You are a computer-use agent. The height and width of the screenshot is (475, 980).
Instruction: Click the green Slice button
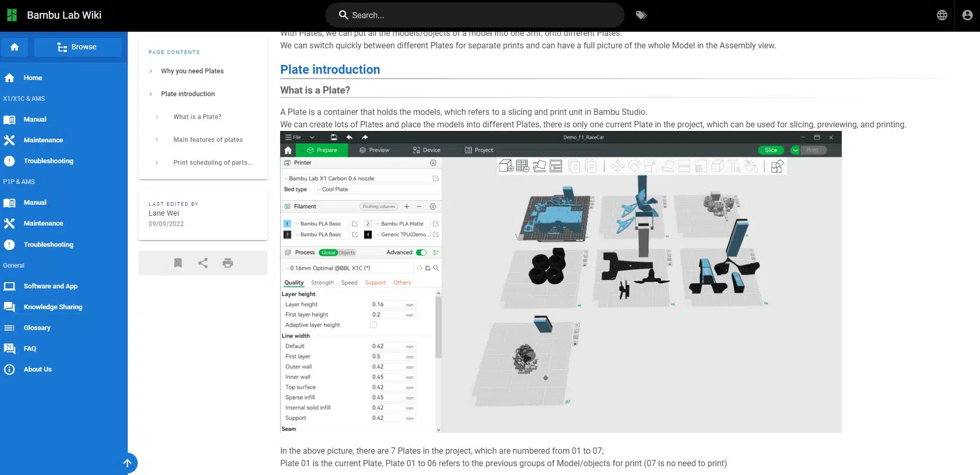click(771, 150)
